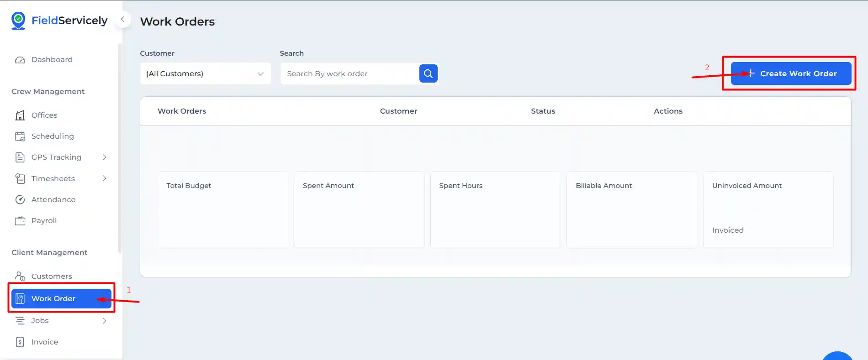Select Work Order menu item
Viewport: 868px width, 360px height.
[61, 298]
